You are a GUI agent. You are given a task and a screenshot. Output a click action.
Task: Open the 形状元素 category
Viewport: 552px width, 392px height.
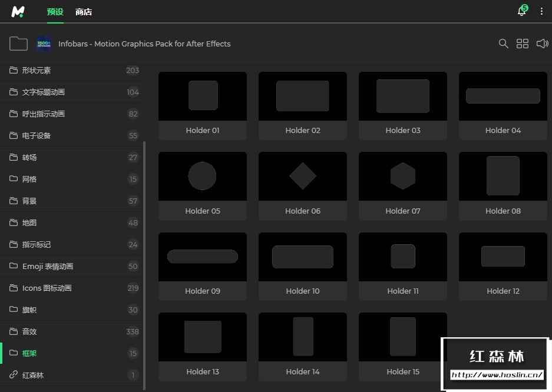(x=71, y=70)
